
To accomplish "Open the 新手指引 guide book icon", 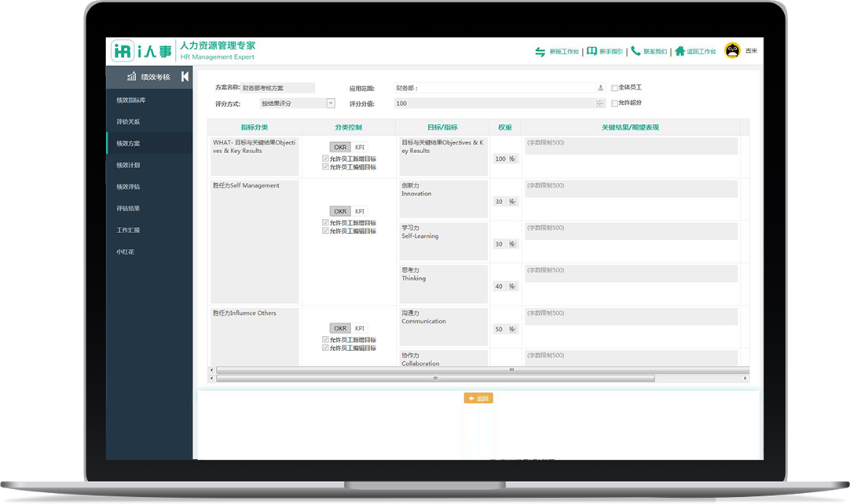I will coord(592,52).
